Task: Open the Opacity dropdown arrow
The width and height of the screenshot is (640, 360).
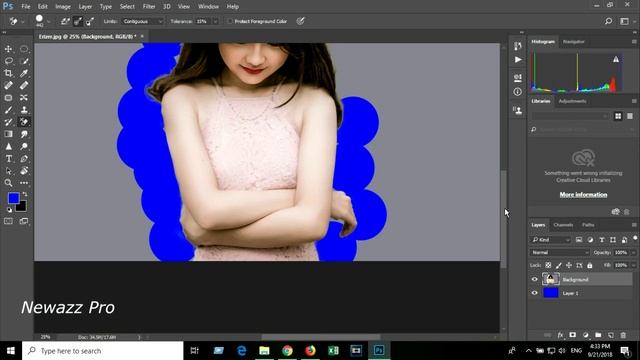Action: click(x=634, y=253)
